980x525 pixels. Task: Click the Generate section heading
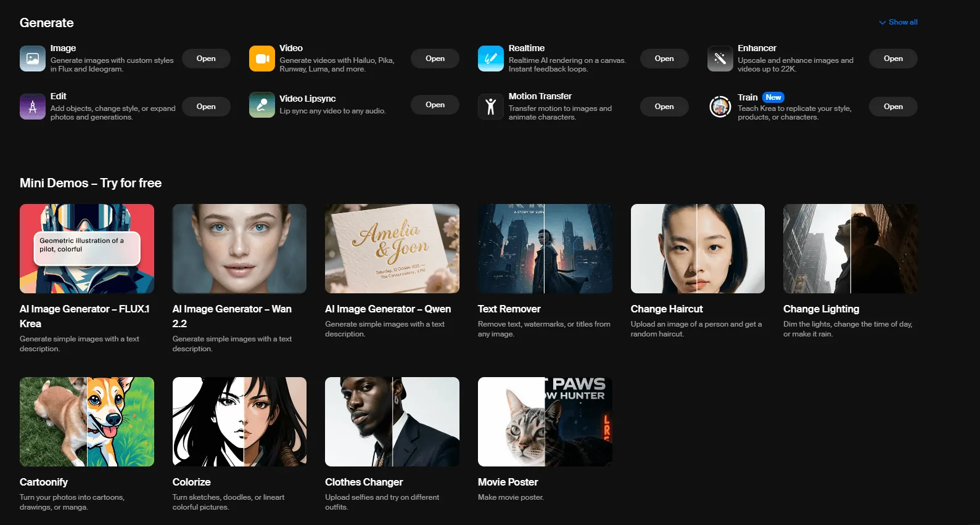(47, 23)
